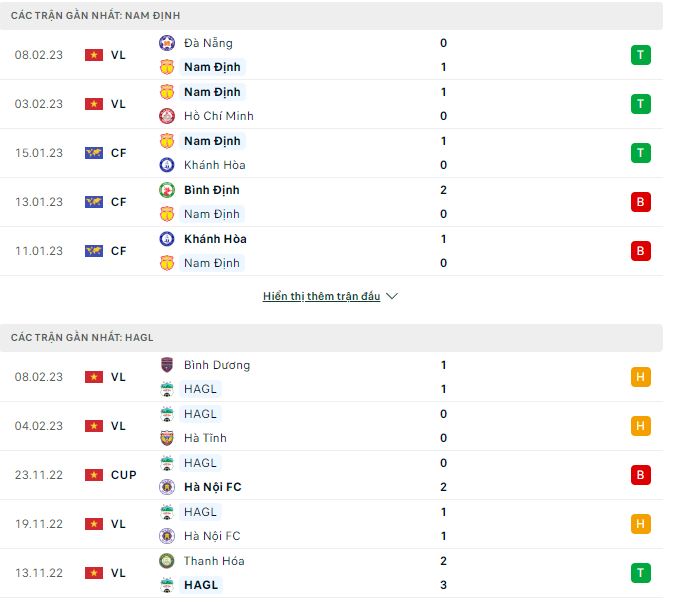Expand the chevron next to Hiển thị thêm trận đấu
The width and height of the screenshot is (674, 602).
[392, 297]
